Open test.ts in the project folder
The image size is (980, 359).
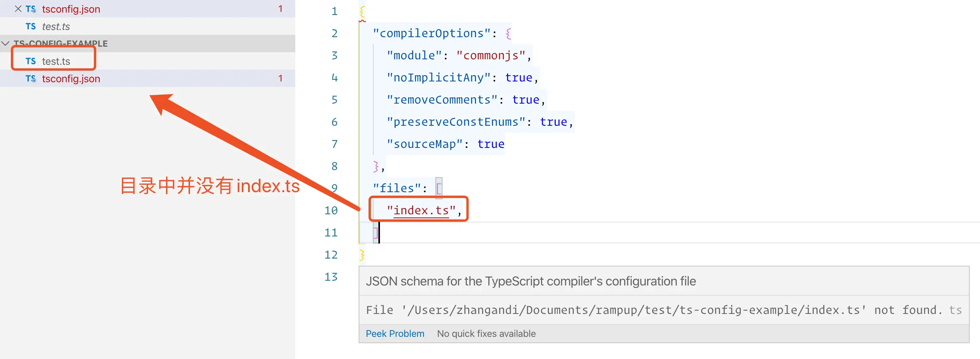147,61
